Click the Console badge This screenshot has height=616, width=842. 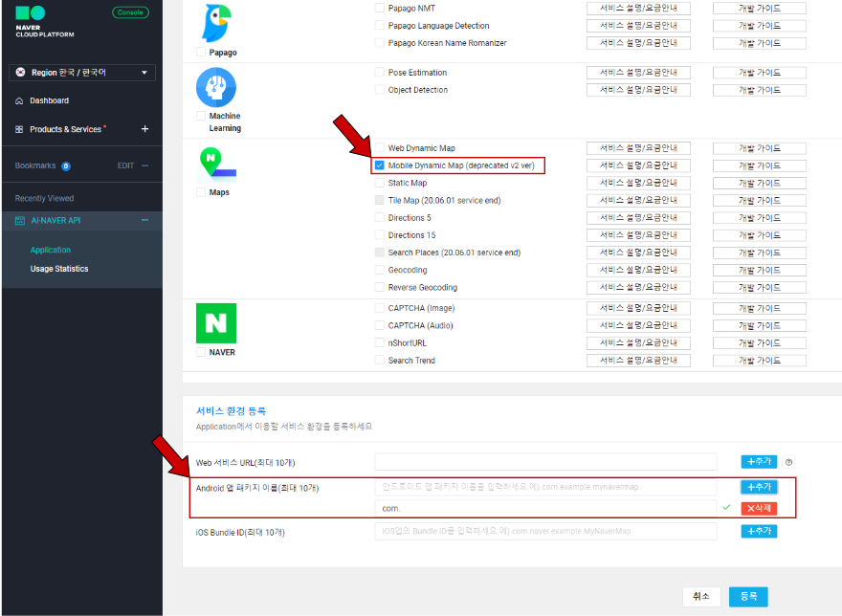coord(130,12)
